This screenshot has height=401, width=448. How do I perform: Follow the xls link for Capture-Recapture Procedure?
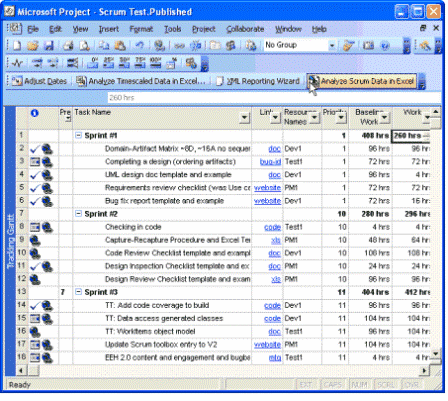point(276,240)
